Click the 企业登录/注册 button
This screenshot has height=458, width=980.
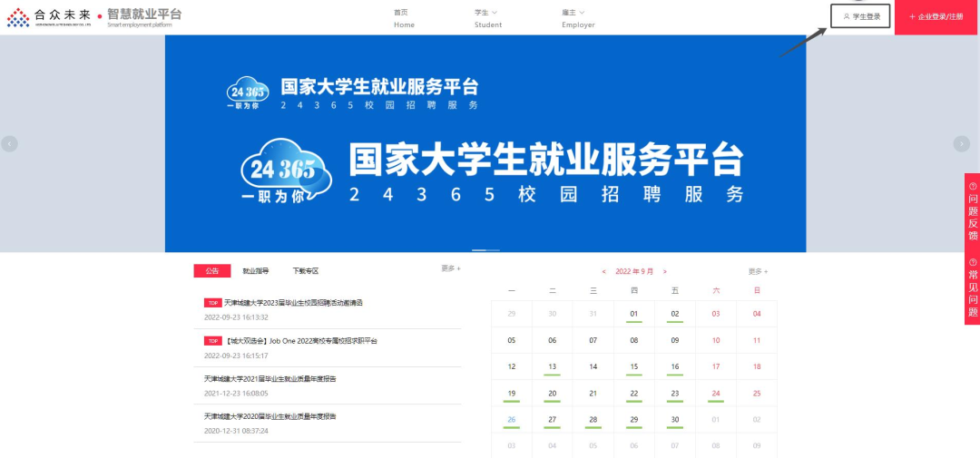(936, 17)
